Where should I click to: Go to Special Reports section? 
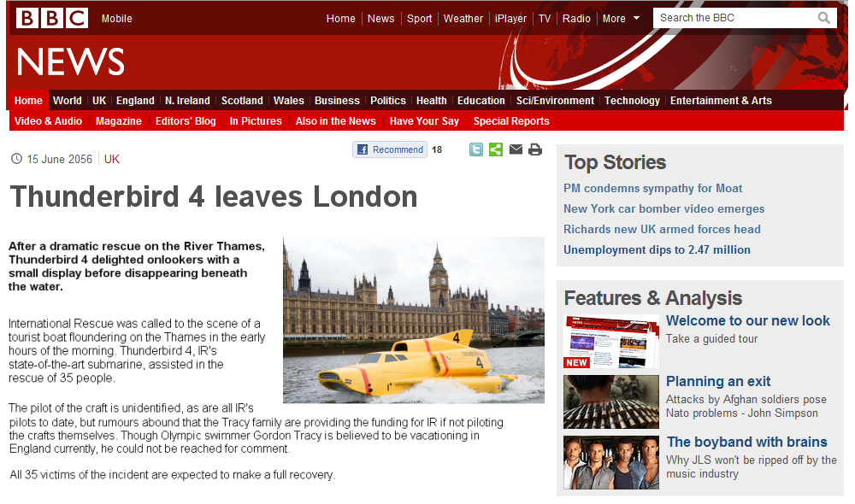coord(511,121)
